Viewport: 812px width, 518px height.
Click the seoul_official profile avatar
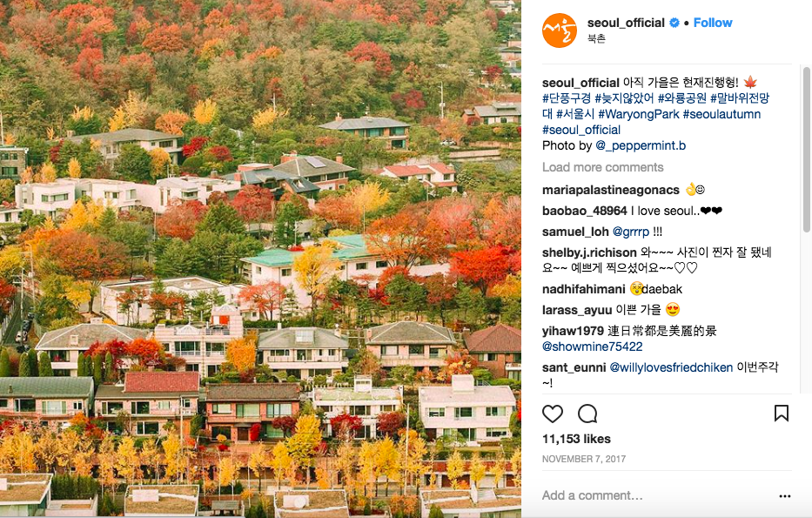[560, 30]
